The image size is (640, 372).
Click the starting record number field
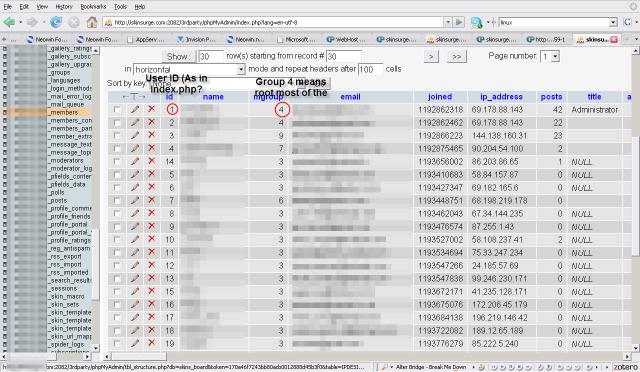[344, 56]
